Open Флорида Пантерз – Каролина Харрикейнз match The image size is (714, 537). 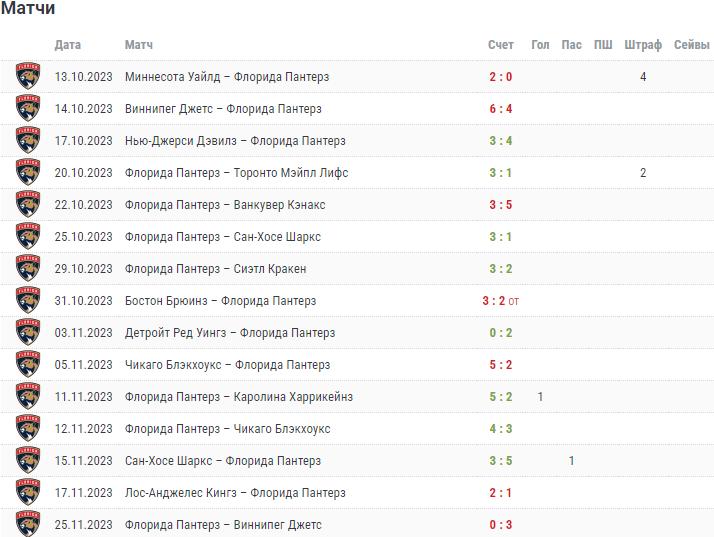[238, 397]
